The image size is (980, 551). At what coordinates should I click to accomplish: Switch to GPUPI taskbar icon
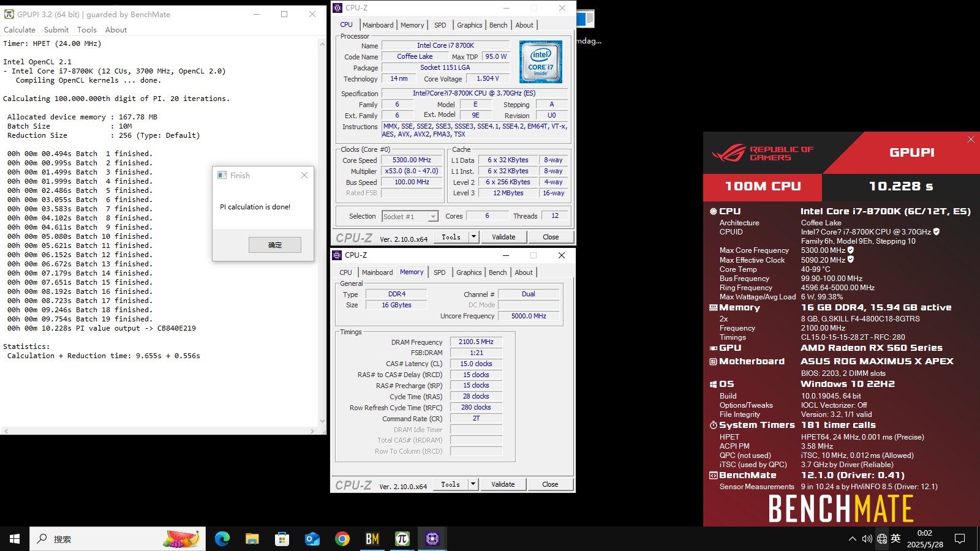(x=402, y=539)
